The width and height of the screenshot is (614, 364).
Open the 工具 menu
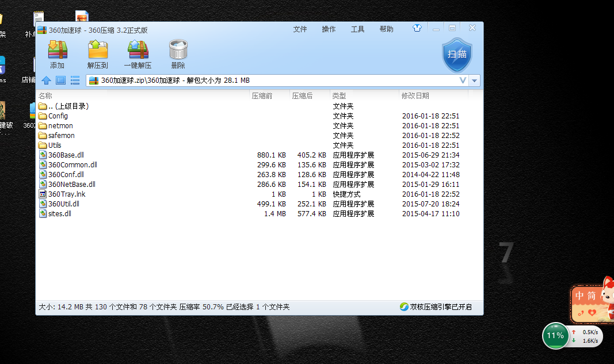(x=357, y=29)
